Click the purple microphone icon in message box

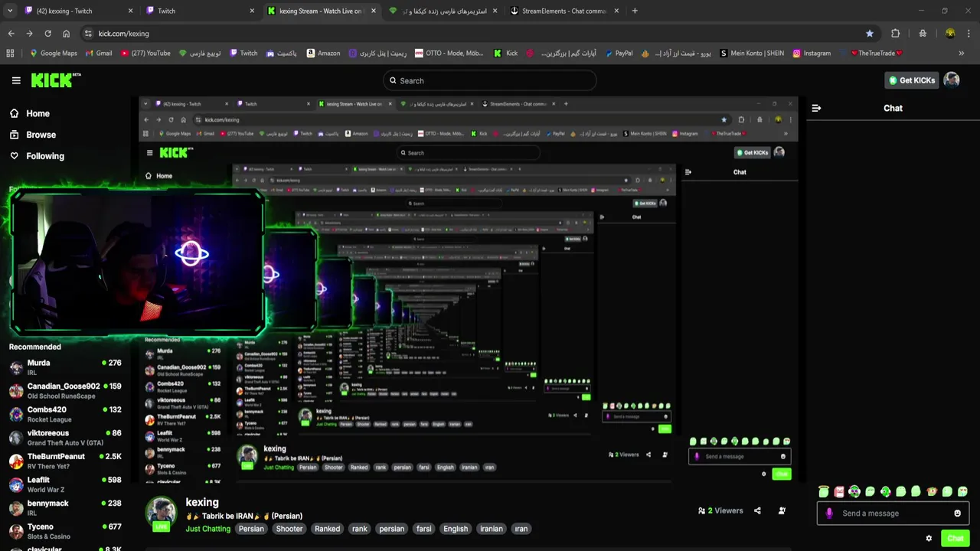click(x=829, y=514)
